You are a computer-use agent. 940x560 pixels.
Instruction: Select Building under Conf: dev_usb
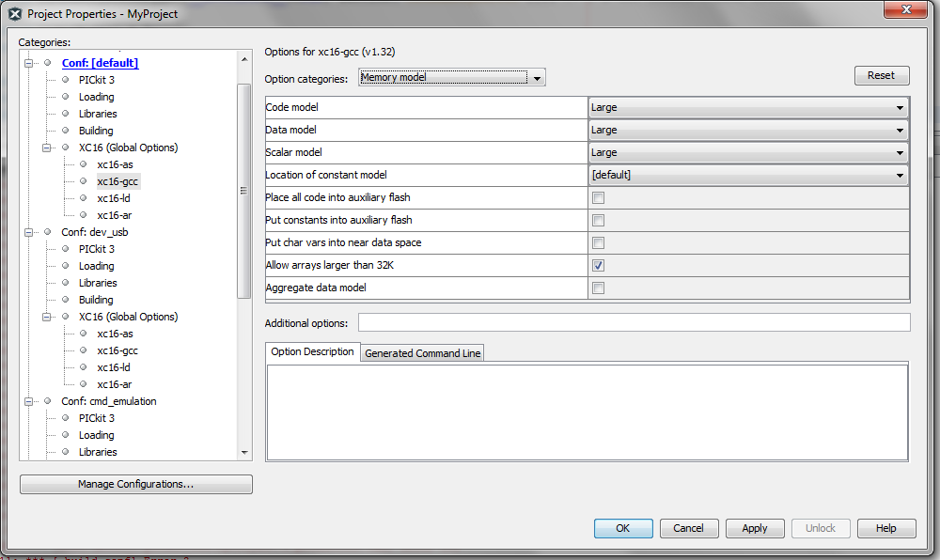pos(96,300)
